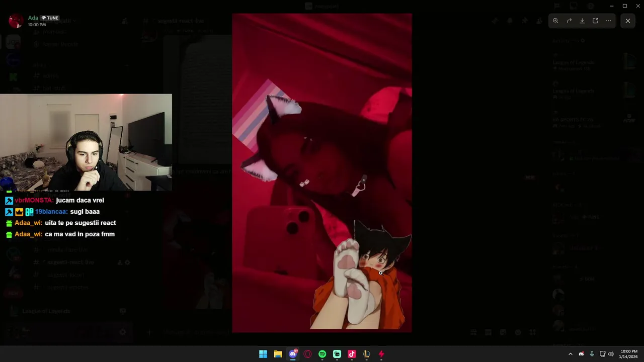Click the username 19biancaa in chat
This screenshot has width=644, height=362.
point(51,212)
